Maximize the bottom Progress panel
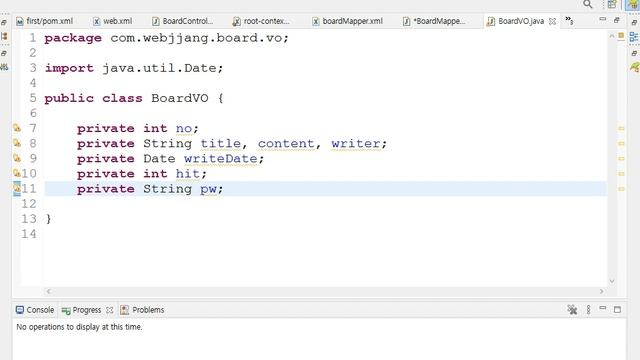The width and height of the screenshot is (640, 360). click(x=617, y=310)
